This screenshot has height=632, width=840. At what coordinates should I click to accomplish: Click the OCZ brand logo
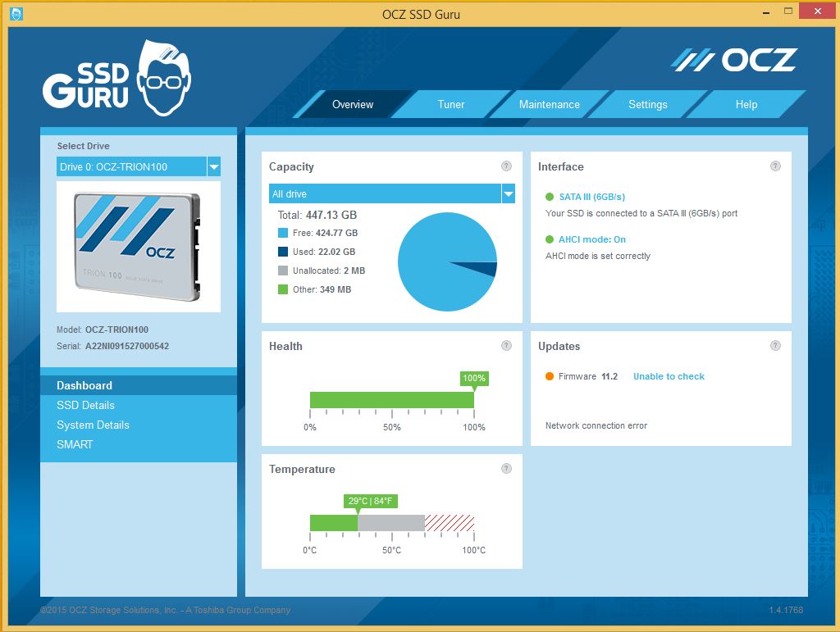734,60
